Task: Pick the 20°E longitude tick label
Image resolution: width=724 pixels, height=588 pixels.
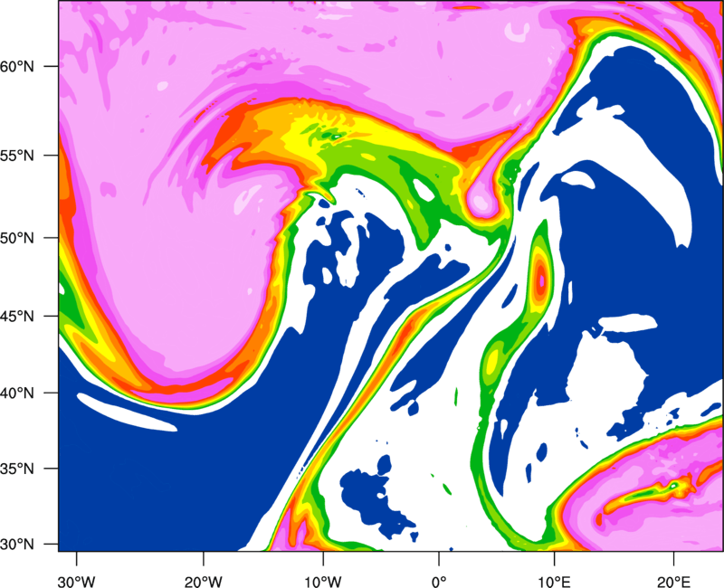Action: pos(673,582)
